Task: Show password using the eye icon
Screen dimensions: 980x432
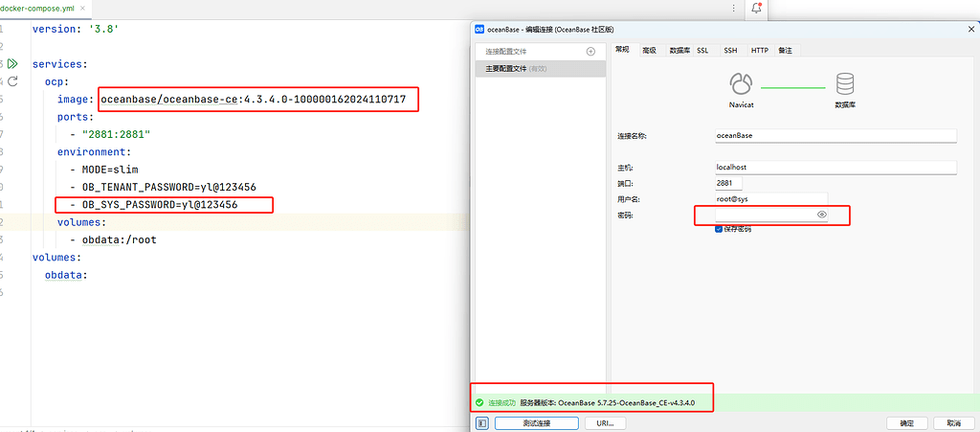Action: coord(821,216)
